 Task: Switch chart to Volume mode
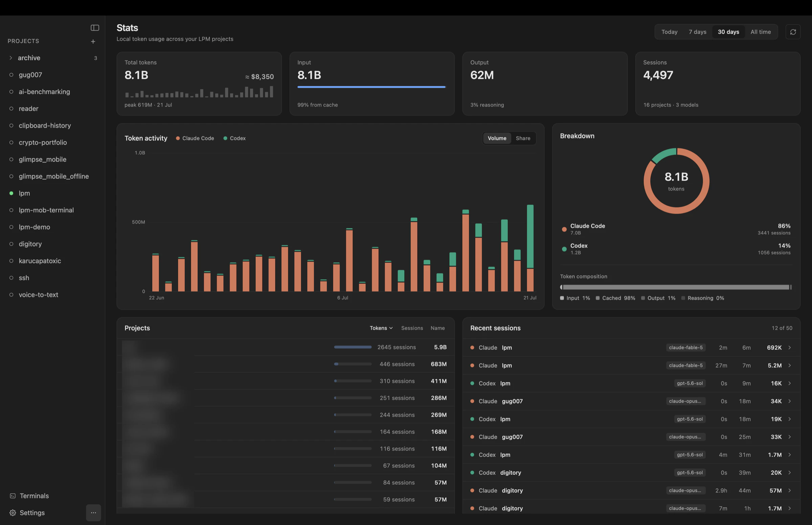tap(497, 138)
